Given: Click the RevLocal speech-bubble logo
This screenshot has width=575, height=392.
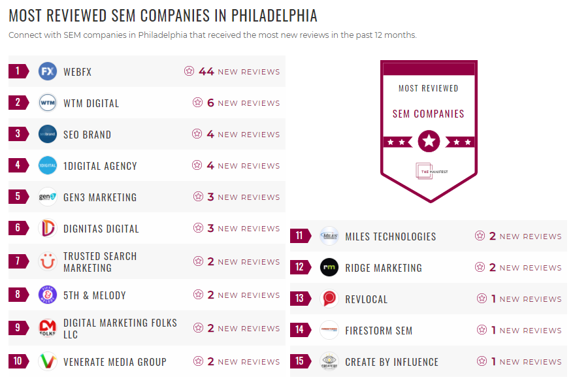Looking at the screenshot, I should (329, 299).
